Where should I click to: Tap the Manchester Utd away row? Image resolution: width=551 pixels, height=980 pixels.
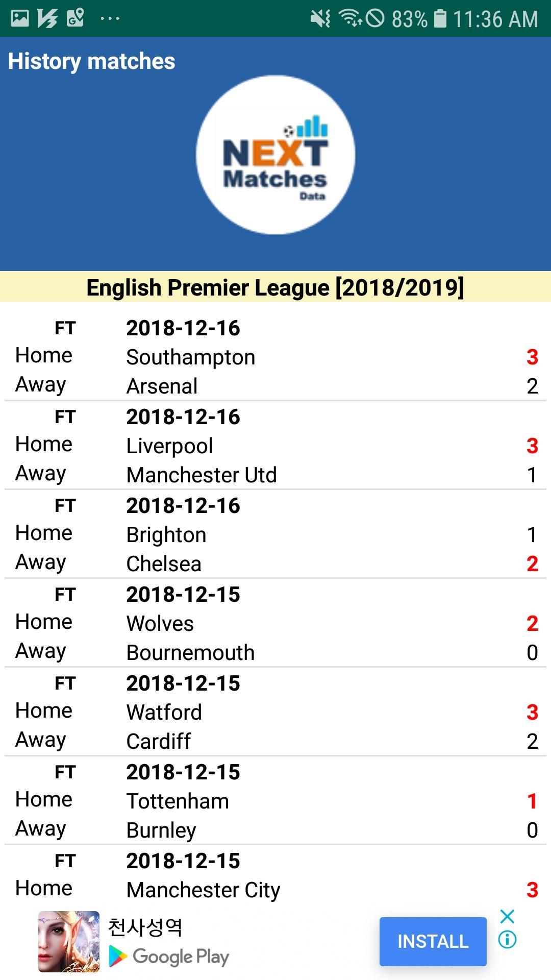pos(275,475)
